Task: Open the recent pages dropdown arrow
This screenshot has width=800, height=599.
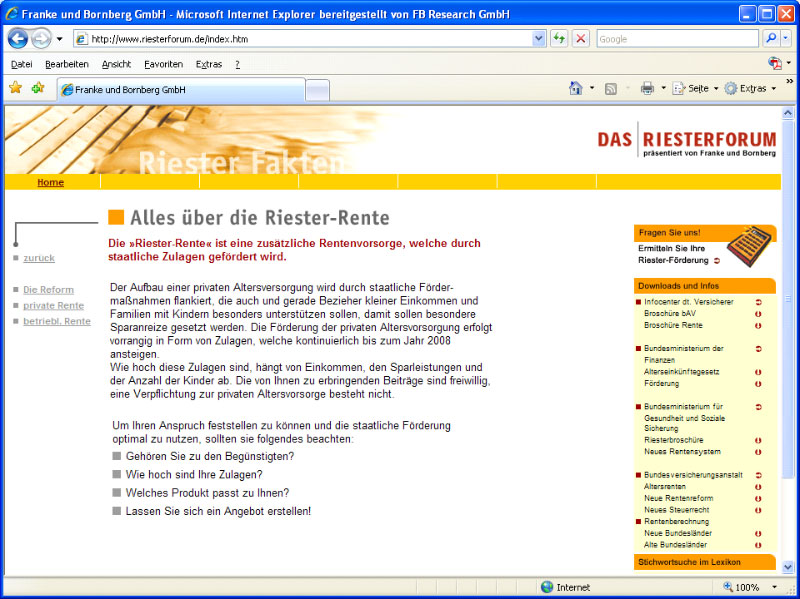Action: coord(60,39)
